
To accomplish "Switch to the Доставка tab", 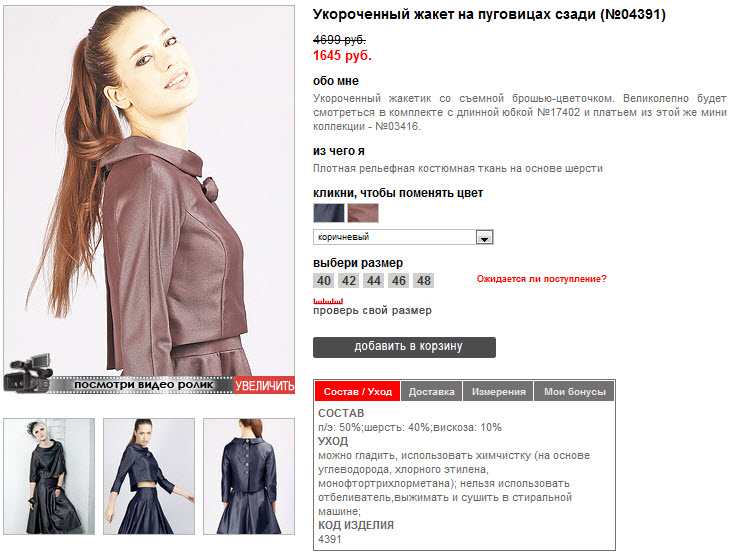I will [432, 391].
